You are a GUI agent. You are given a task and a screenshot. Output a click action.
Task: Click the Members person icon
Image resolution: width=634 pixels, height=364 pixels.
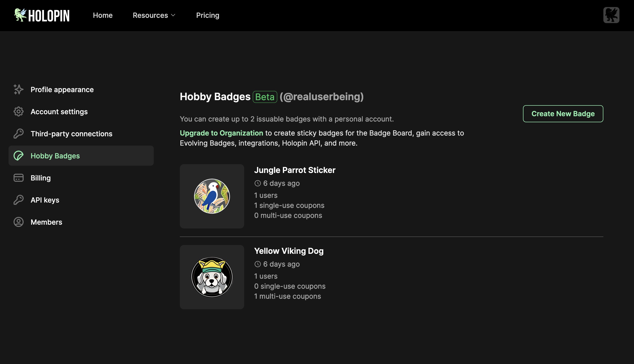[18, 222]
